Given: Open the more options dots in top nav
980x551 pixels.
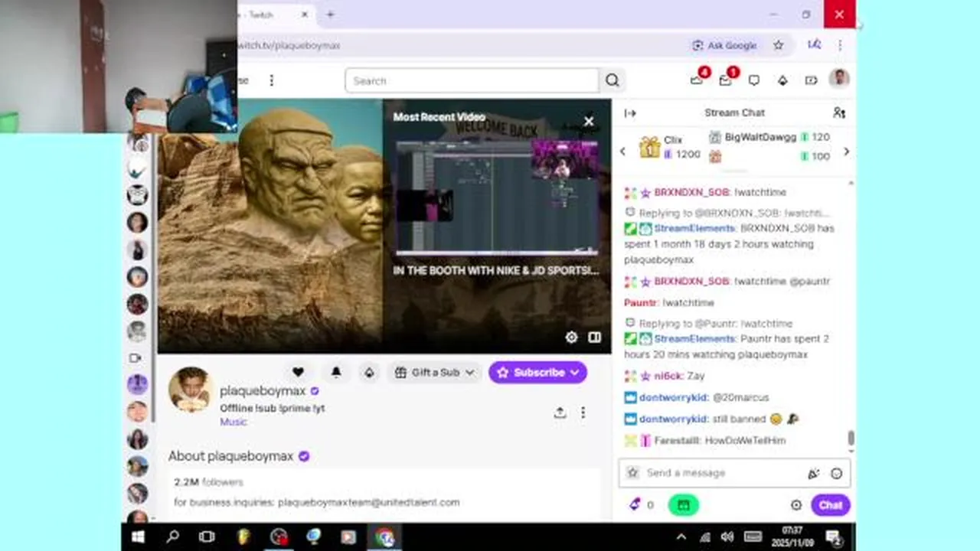Looking at the screenshot, I should point(271,80).
